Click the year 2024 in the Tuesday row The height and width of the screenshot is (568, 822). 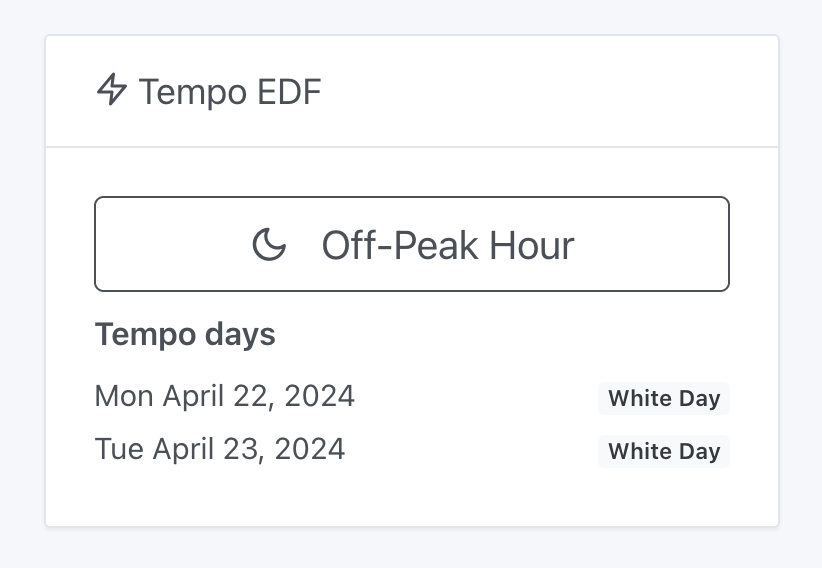point(310,449)
